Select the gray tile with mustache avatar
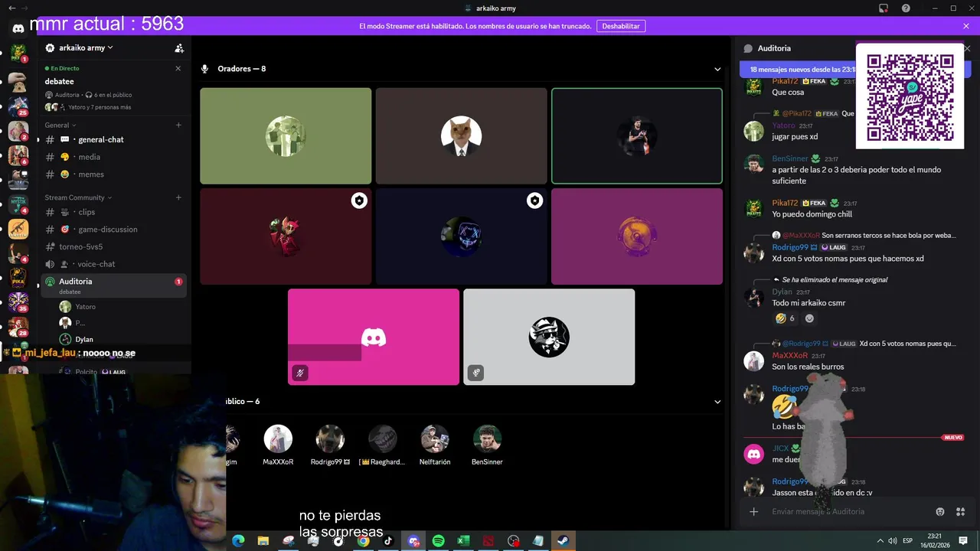 pyautogui.click(x=549, y=337)
